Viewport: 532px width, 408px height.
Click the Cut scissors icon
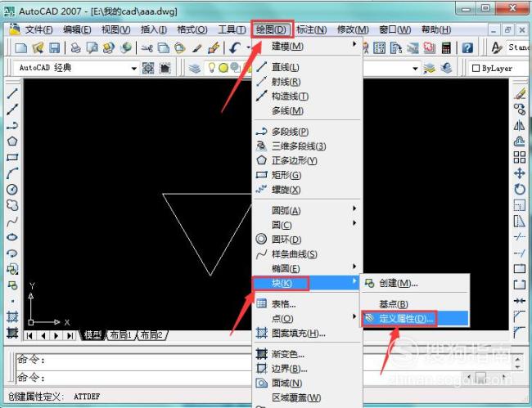147,47
